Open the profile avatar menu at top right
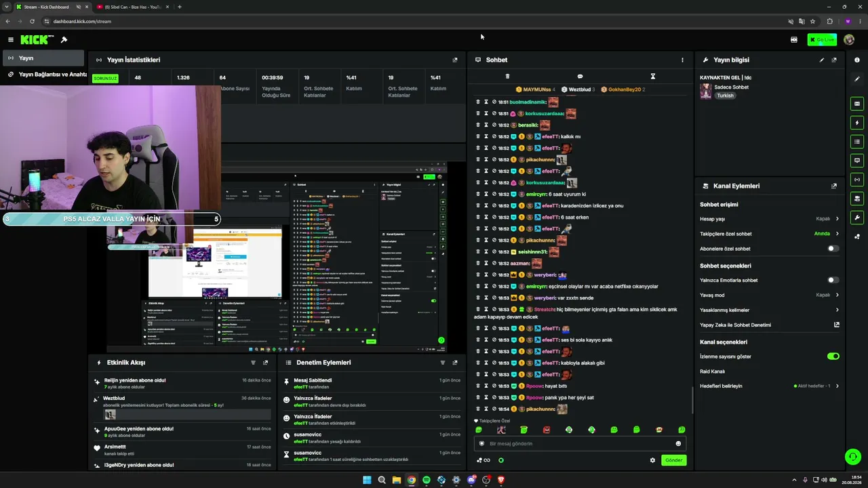This screenshot has height=488, width=868. 849,39
